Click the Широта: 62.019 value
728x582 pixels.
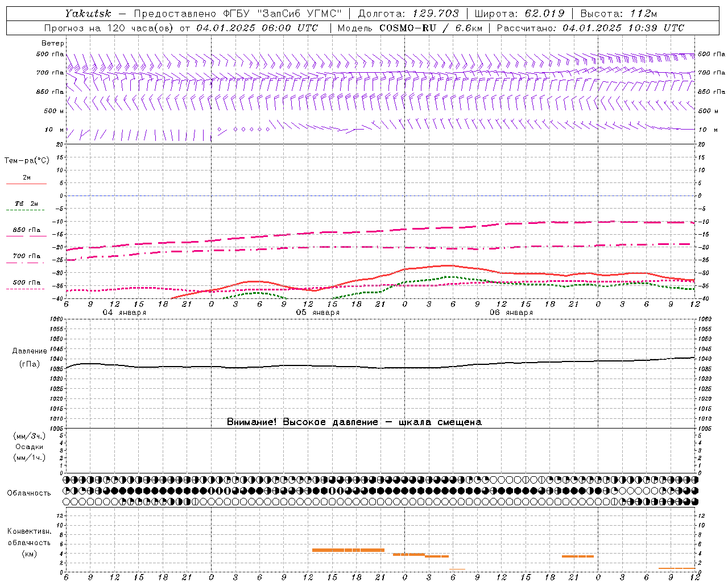coord(519,14)
